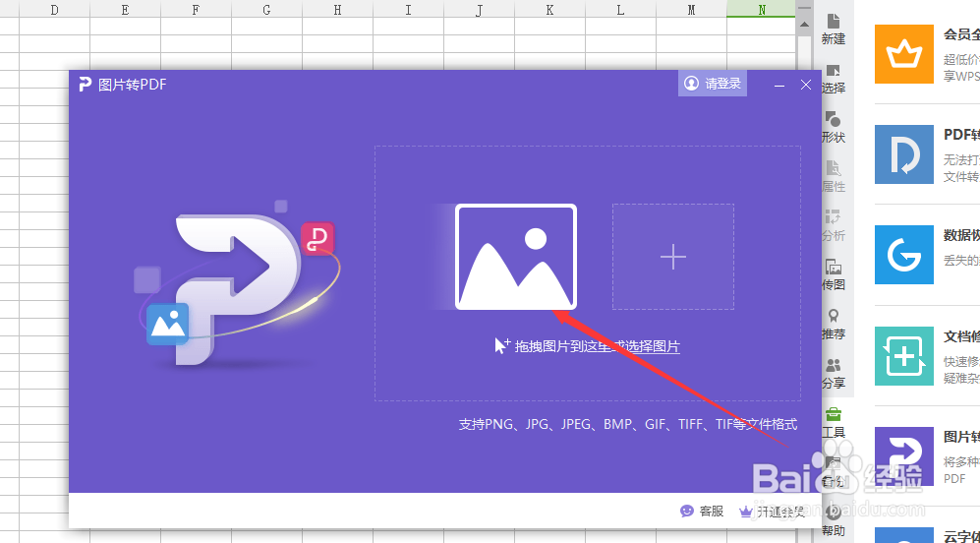Select column H header
Image resolution: width=980 pixels, height=543 pixels.
pyautogui.click(x=337, y=10)
